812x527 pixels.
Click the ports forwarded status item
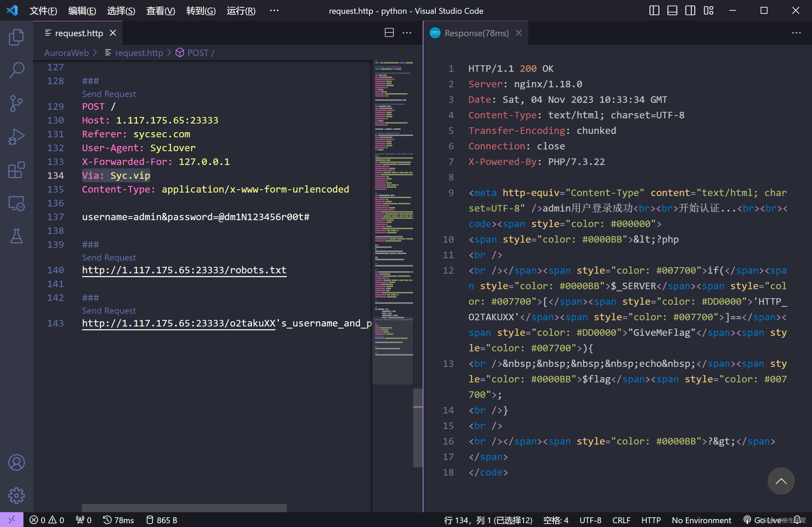(x=83, y=520)
